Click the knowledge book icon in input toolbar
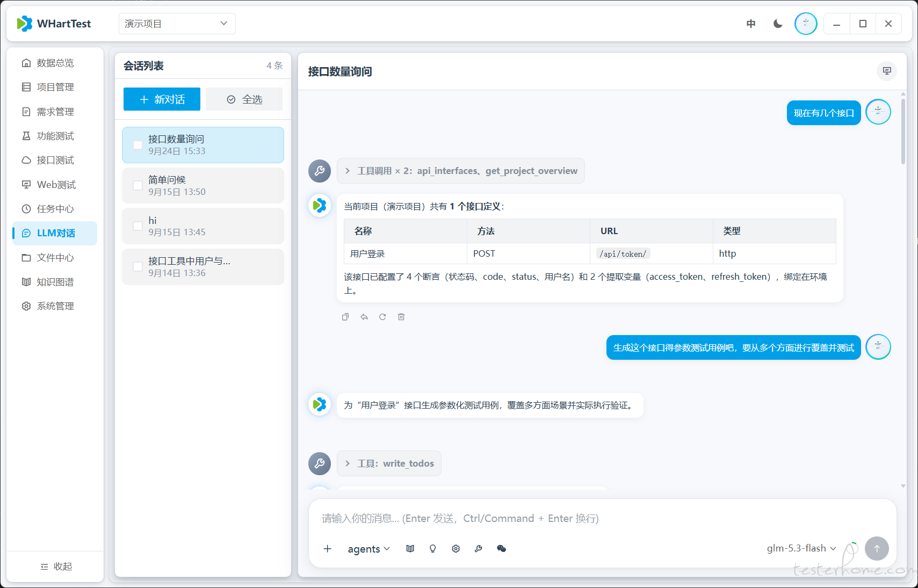 [x=410, y=549]
